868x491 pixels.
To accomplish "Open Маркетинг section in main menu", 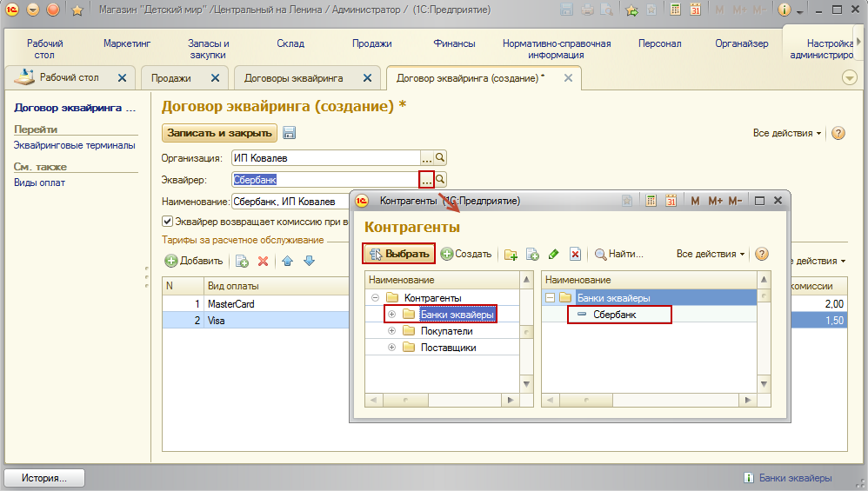I will pyautogui.click(x=127, y=43).
